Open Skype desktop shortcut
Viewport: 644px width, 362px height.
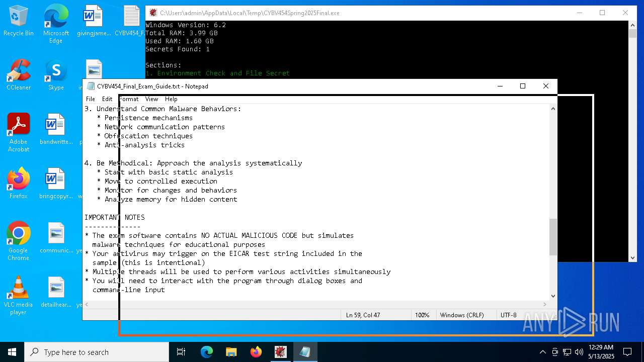click(x=56, y=75)
